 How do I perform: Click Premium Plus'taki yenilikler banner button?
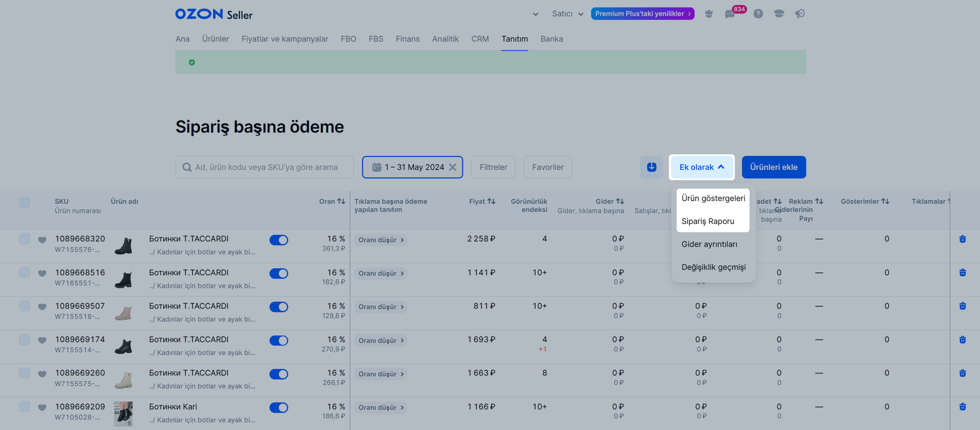pos(643,14)
